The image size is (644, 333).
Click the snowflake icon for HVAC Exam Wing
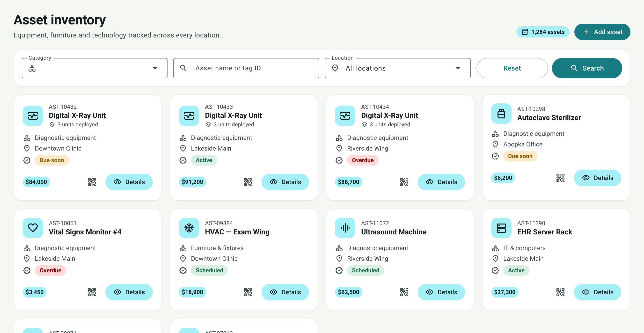(189, 228)
